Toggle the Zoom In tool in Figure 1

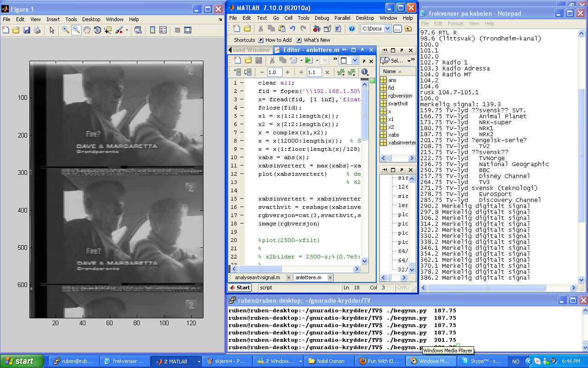click(66, 30)
